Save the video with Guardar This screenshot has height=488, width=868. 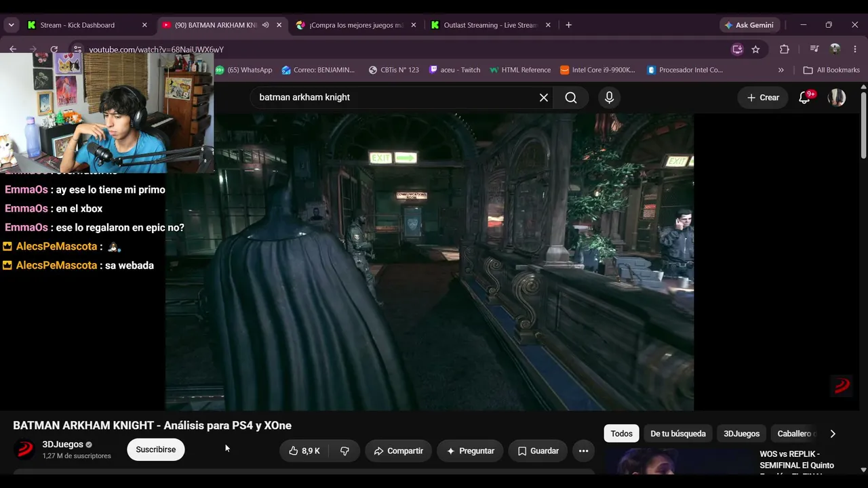coord(538,451)
